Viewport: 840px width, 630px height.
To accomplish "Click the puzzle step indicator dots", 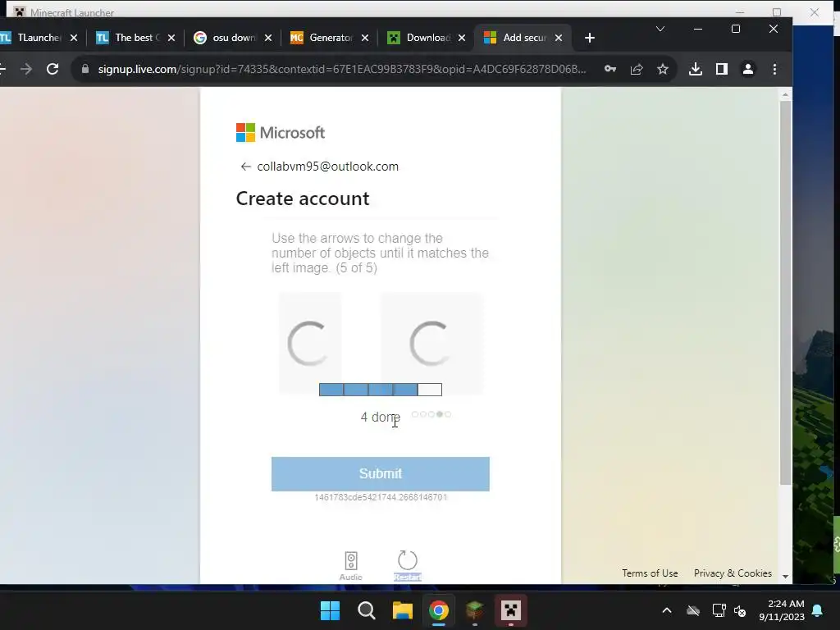I will (431, 414).
